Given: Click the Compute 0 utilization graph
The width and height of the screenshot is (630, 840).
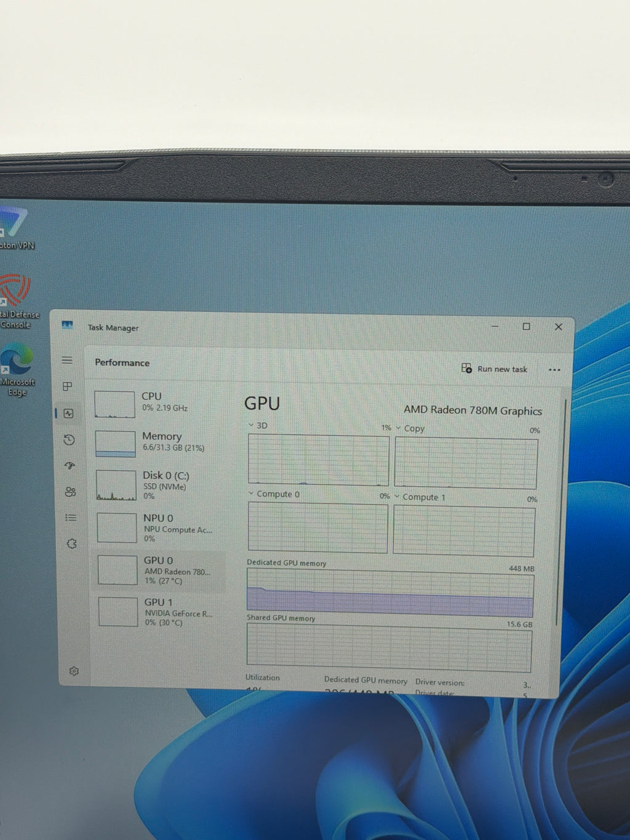Looking at the screenshot, I should pos(317,527).
